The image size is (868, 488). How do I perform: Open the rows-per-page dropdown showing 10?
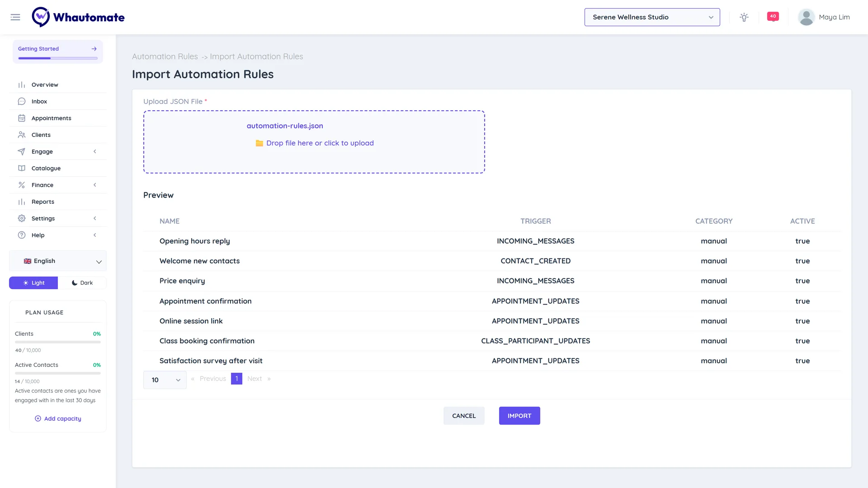(x=165, y=380)
